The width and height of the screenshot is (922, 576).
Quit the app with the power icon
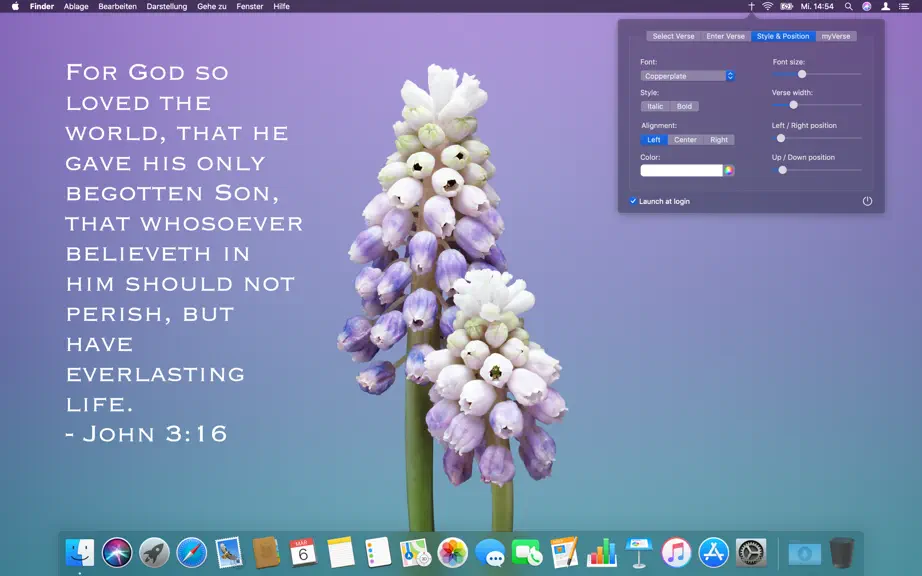(867, 201)
